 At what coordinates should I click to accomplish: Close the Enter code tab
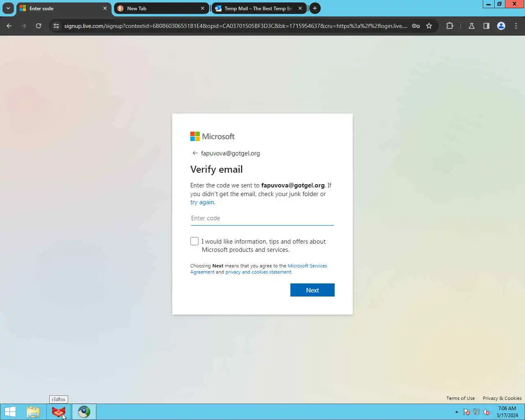105,8
